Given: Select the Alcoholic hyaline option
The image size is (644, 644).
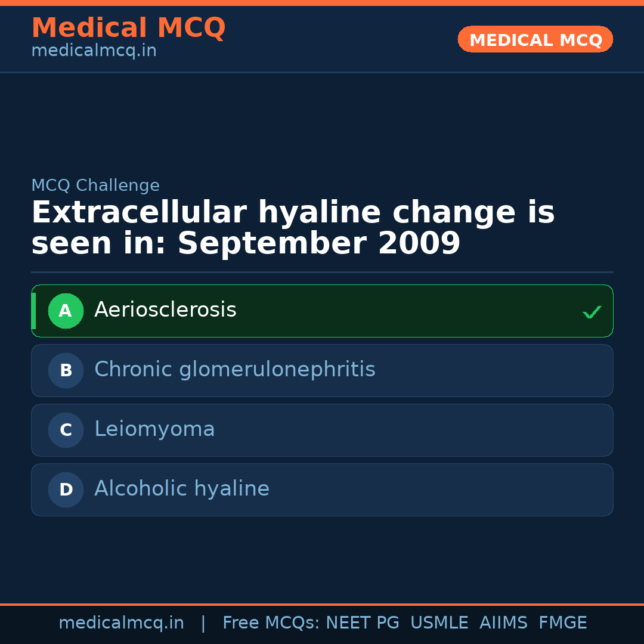Looking at the screenshot, I should point(182,489).
